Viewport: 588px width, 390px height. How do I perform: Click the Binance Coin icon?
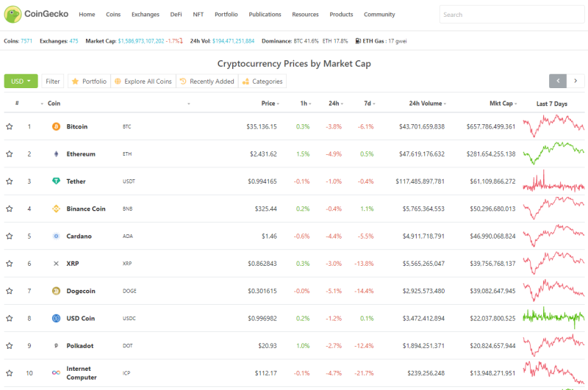[x=56, y=209]
